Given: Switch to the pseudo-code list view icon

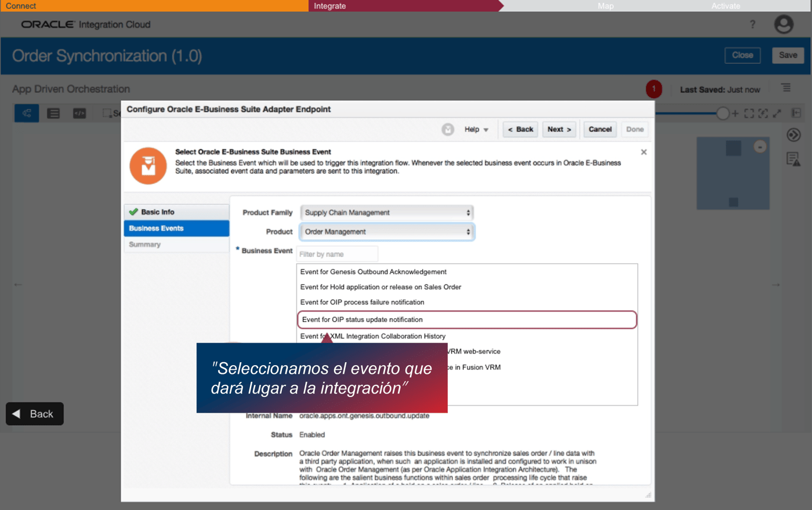Looking at the screenshot, I should [53, 113].
